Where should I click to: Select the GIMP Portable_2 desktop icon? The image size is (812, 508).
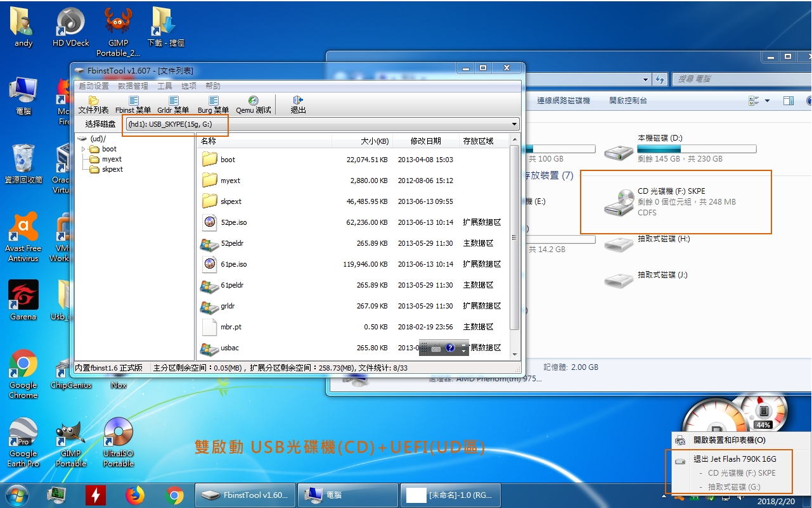pyautogui.click(x=118, y=32)
